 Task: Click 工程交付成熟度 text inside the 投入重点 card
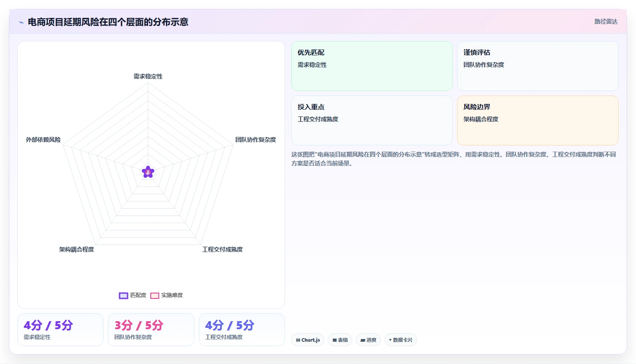[x=318, y=119]
